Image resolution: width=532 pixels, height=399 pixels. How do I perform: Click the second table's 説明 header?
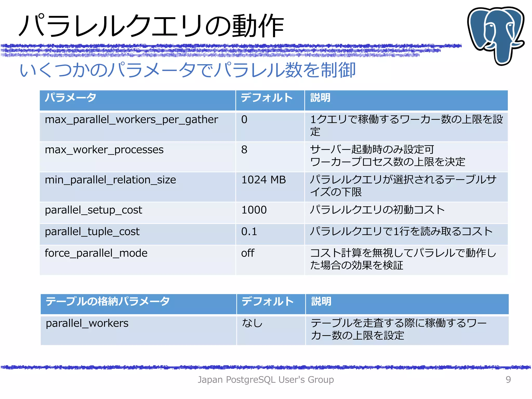click(x=407, y=304)
